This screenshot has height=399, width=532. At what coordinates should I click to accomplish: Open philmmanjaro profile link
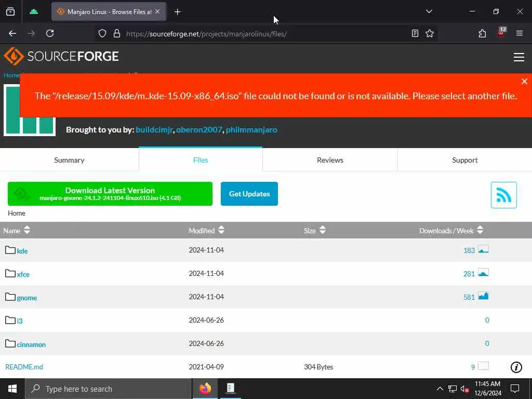click(x=251, y=129)
